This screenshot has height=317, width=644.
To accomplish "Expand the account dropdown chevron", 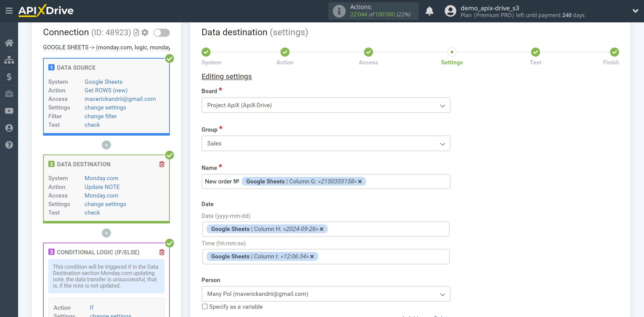I will pyautogui.click(x=635, y=11).
